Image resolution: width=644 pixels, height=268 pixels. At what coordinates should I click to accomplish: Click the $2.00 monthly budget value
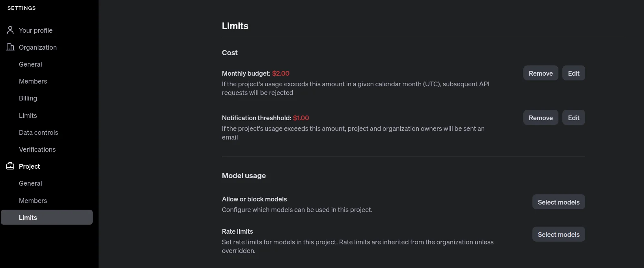(281, 73)
